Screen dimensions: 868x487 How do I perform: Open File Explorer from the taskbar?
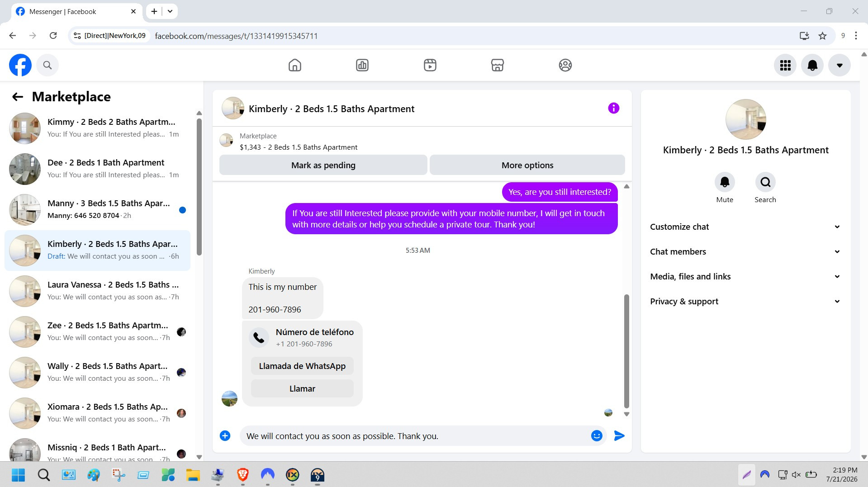tap(193, 475)
